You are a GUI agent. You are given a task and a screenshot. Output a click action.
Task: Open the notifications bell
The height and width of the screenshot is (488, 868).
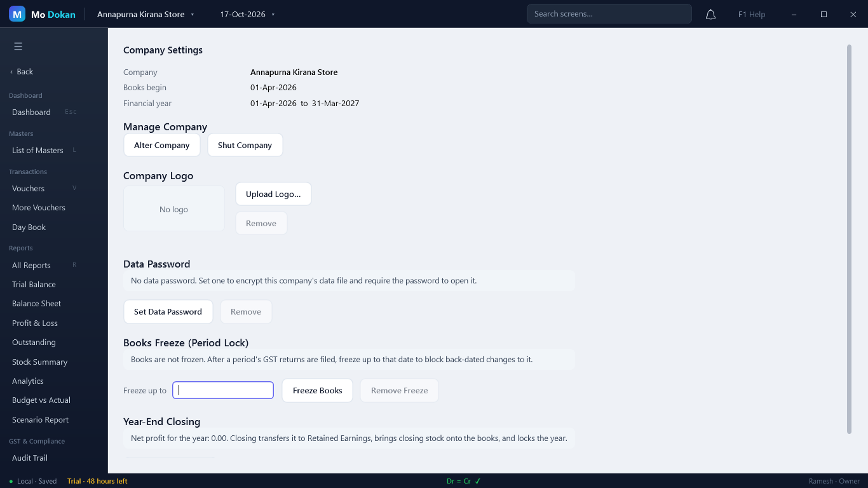click(x=711, y=14)
